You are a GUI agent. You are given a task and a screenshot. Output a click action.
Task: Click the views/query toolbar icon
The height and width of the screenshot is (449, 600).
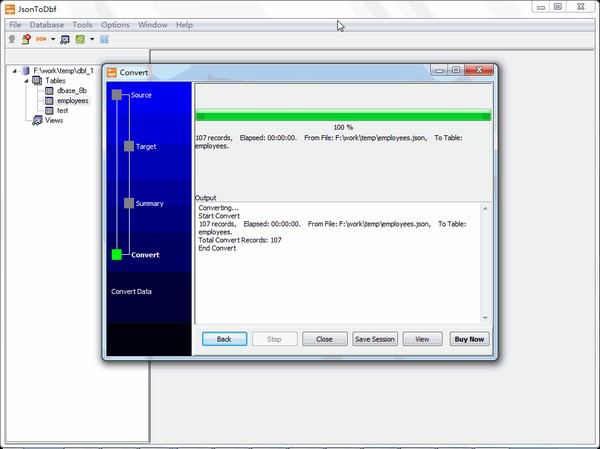[x=65, y=39]
